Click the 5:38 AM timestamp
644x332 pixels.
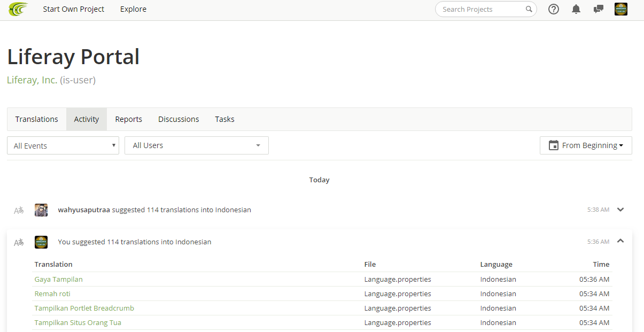click(x=598, y=210)
